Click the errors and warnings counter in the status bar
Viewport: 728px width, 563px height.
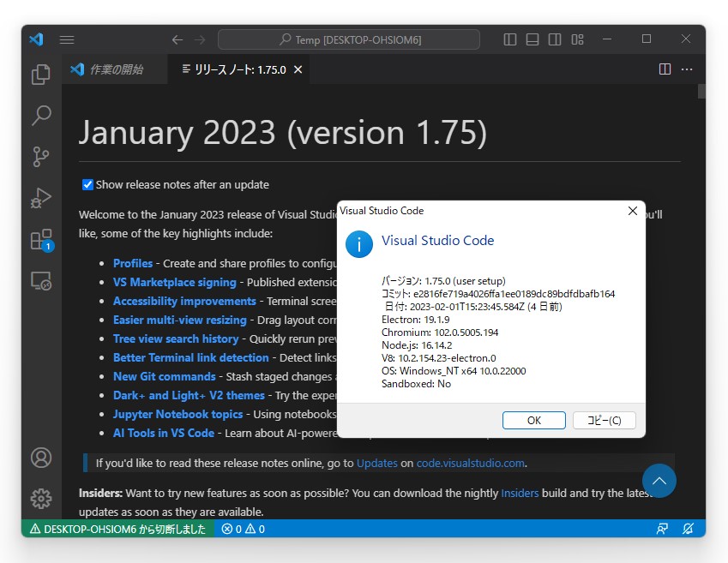pos(241,529)
